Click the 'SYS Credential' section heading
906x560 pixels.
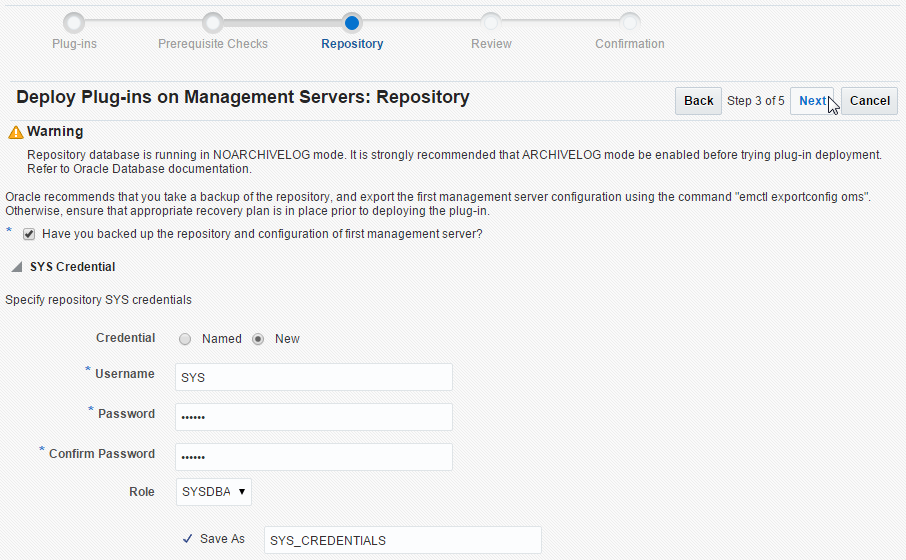pos(73,267)
